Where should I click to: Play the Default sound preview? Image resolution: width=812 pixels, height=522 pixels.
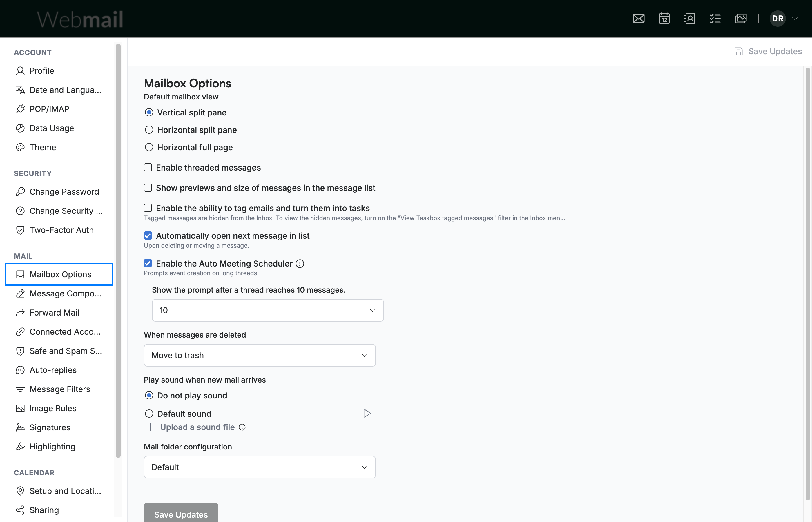pyautogui.click(x=367, y=413)
